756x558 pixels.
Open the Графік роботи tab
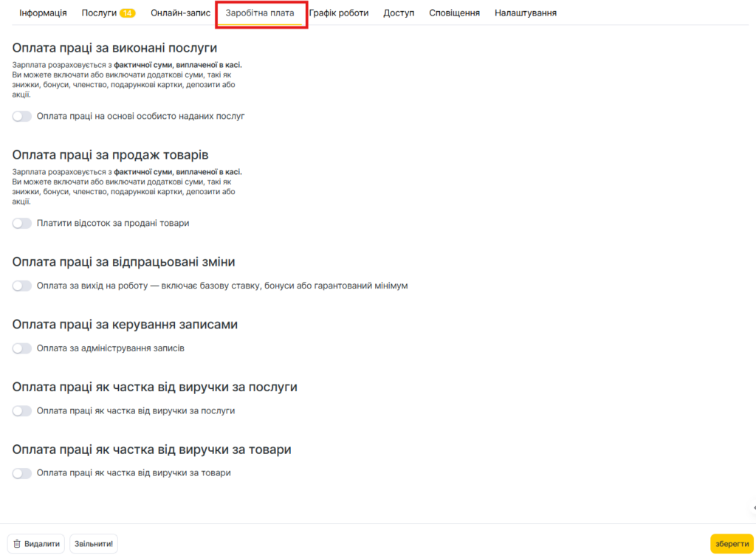point(339,13)
